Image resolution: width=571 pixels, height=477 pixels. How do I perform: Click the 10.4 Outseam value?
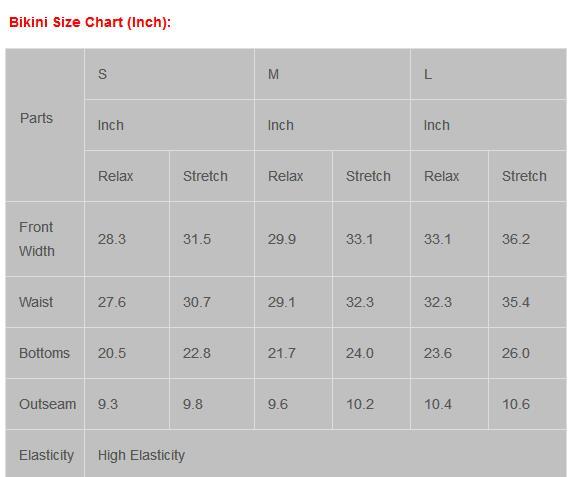[438, 404]
